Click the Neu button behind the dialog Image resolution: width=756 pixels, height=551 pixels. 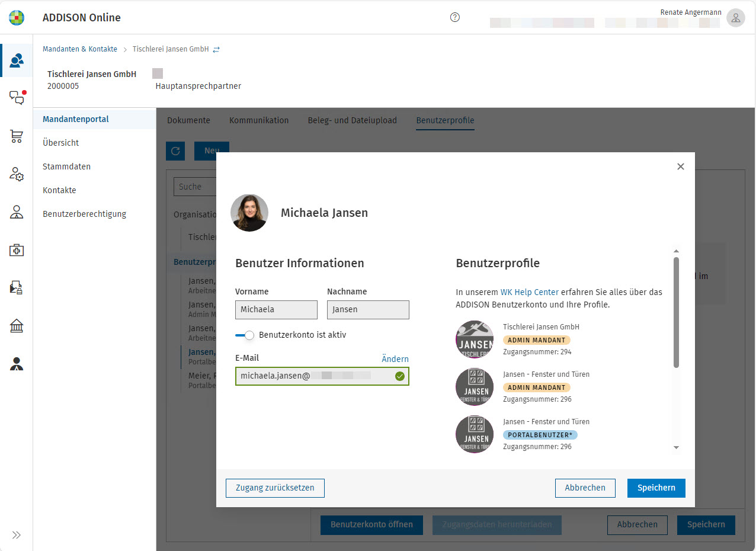click(212, 151)
